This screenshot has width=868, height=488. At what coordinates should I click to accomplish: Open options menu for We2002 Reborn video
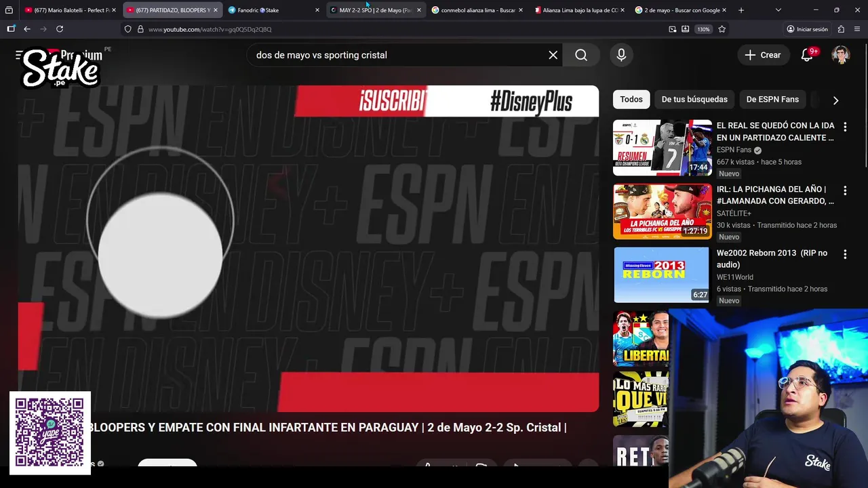click(845, 254)
